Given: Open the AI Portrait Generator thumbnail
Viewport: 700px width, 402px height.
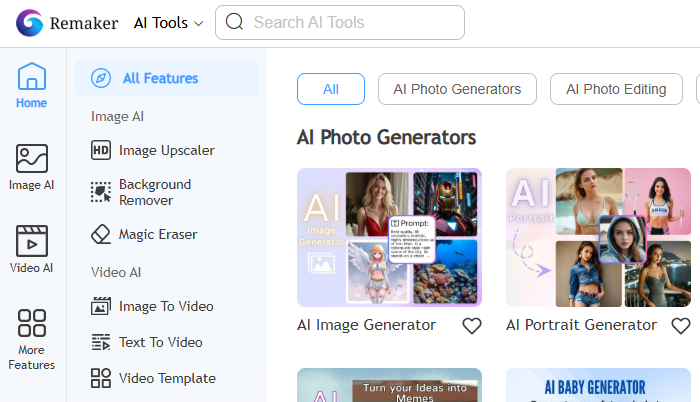Looking at the screenshot, I should [x=598, y=237].
